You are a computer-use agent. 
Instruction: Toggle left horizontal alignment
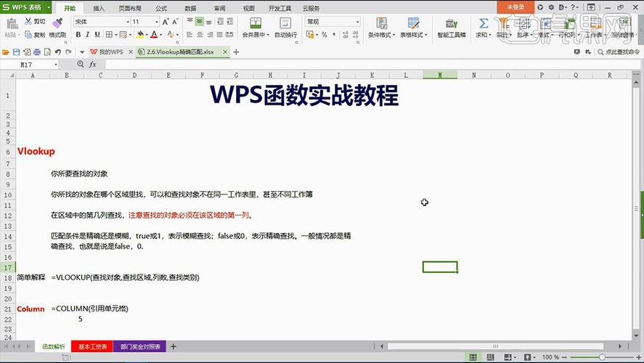coord(189,35)
